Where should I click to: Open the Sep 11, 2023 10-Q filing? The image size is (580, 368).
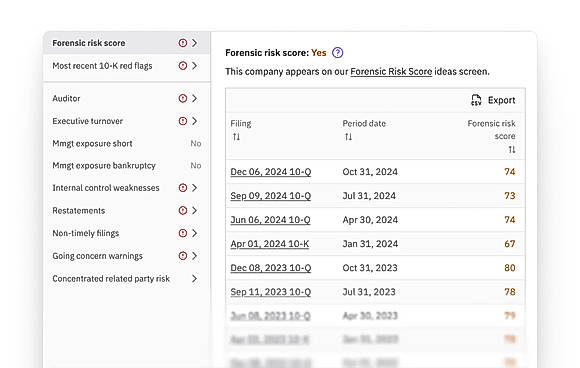click(271, 292)
